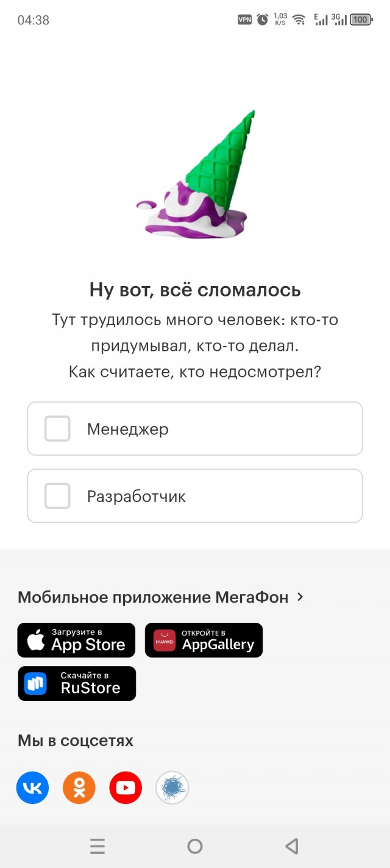390x868 pixels.
Task: Download the app from RuStore
Action: (x=77, y=683)
